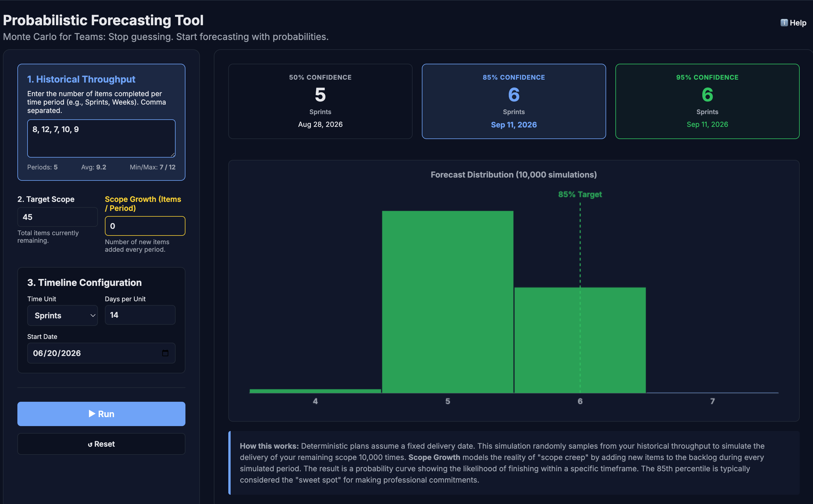
Task: Select the 85% Confidence card
Action: pyautogui.click(x=514, y=101)
